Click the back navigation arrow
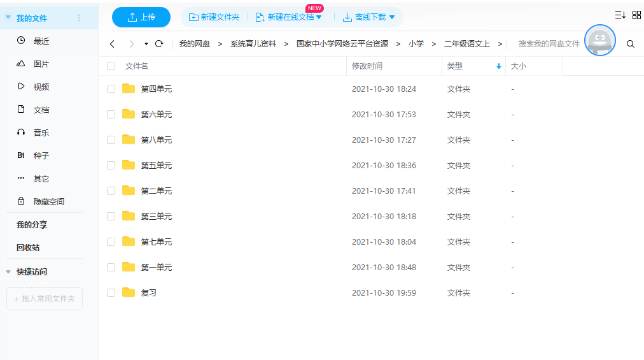644x360 pixels. pos(113,44)
